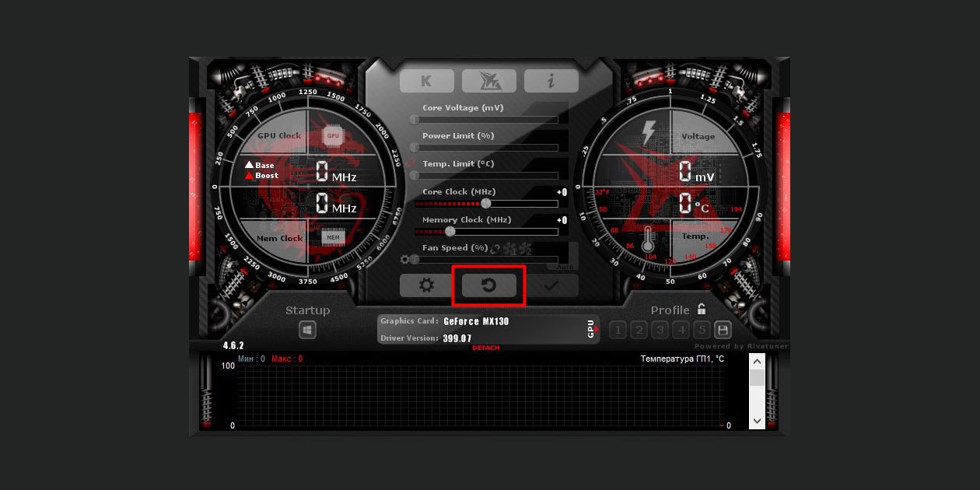Click the Temp. Limit slider handle

(415, 176)
